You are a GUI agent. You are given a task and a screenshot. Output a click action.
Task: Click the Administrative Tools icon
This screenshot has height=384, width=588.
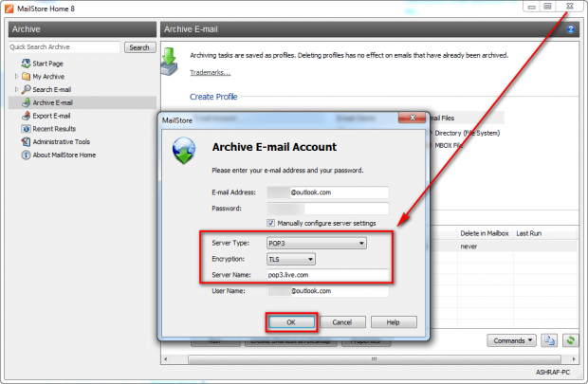click(x=26, y=142)
